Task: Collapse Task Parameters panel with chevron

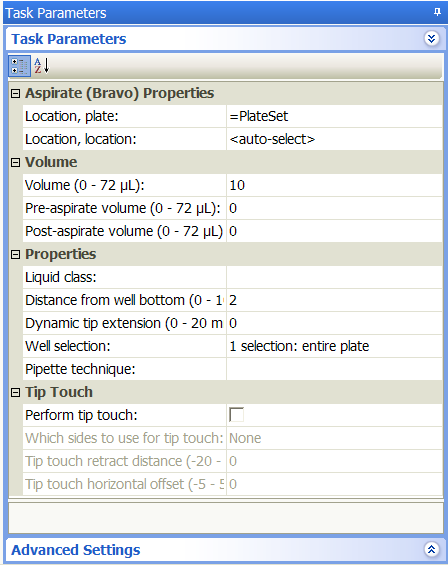Action: pyautogui.click(x=431, y=39)
